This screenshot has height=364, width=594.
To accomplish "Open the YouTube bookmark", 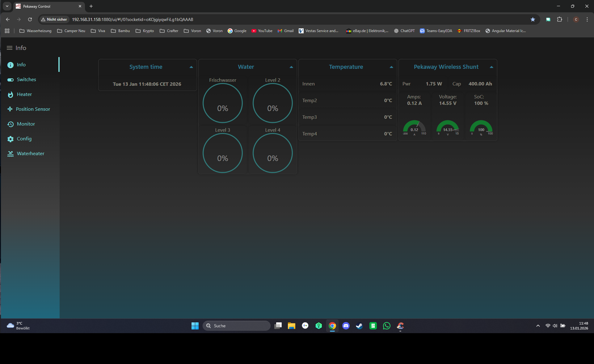I will tap(262, 31).
